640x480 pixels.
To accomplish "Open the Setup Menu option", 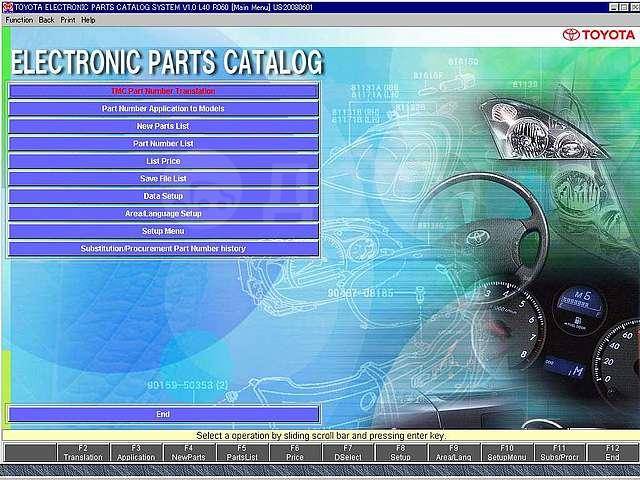I will point(163,231).
